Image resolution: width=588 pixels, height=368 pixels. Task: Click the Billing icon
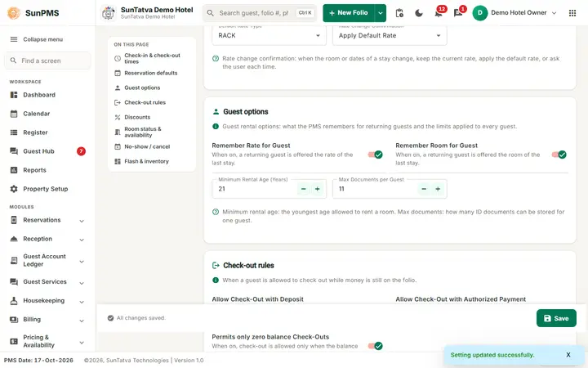[x=14, y=320]
